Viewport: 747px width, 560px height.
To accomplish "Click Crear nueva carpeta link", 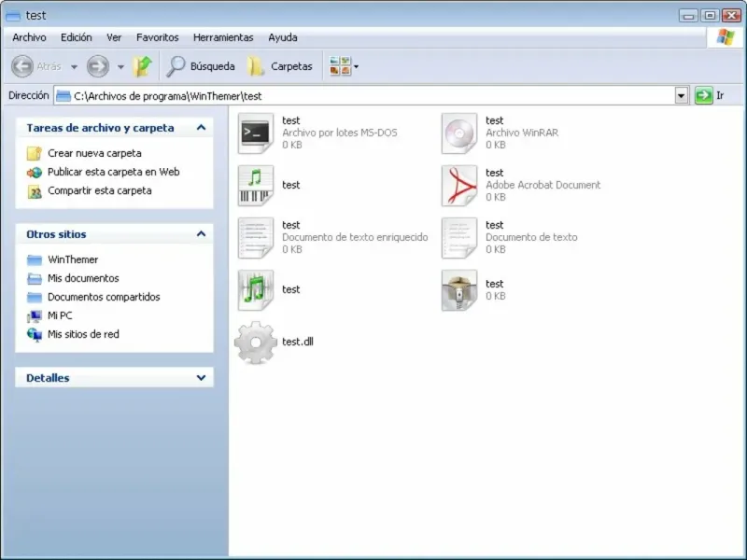I will tap(94, 153).
